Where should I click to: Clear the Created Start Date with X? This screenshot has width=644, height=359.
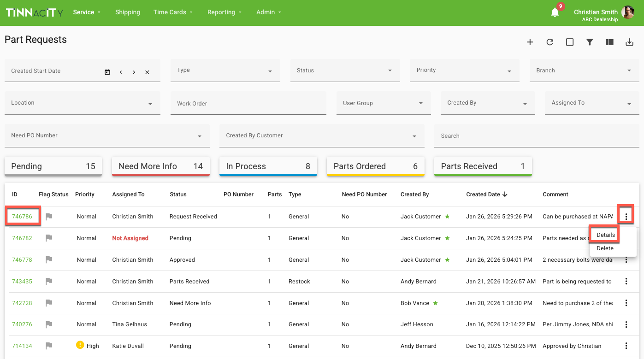(x=147, y=72)
